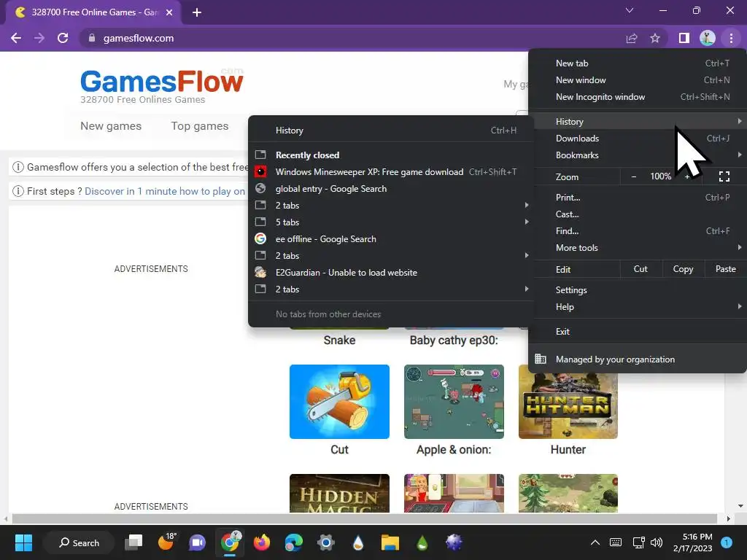The width and height of the screenshot is (747, 560).
Task: Open volume control in system tray
Action: [657, 542]
